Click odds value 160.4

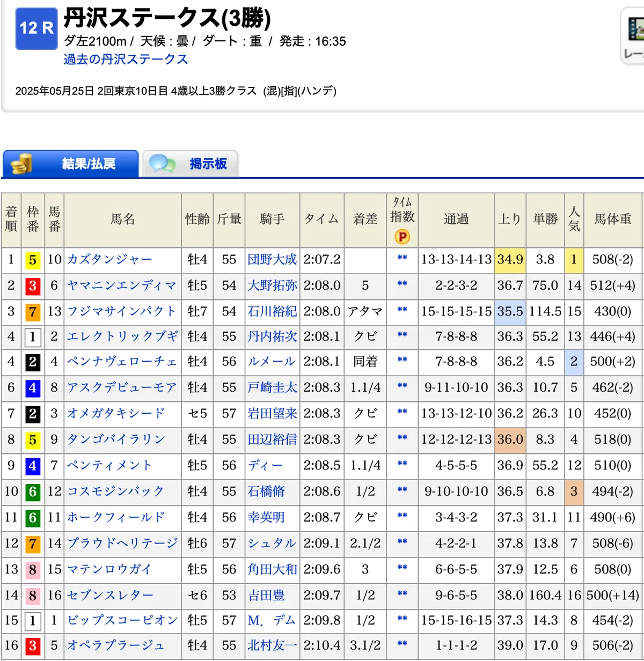(545, 596)
